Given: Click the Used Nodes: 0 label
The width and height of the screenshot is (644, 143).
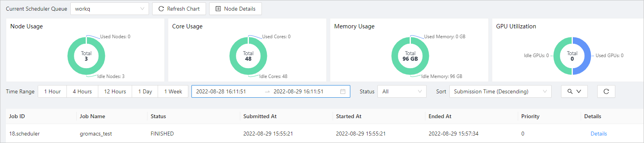Looking at the screenshot, I should (115, 37).
